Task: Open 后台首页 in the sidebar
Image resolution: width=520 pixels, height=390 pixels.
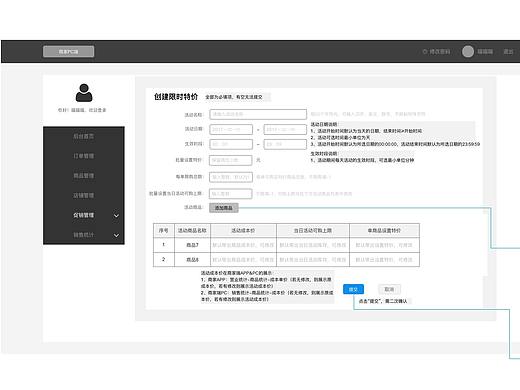Action: point(84,136)
